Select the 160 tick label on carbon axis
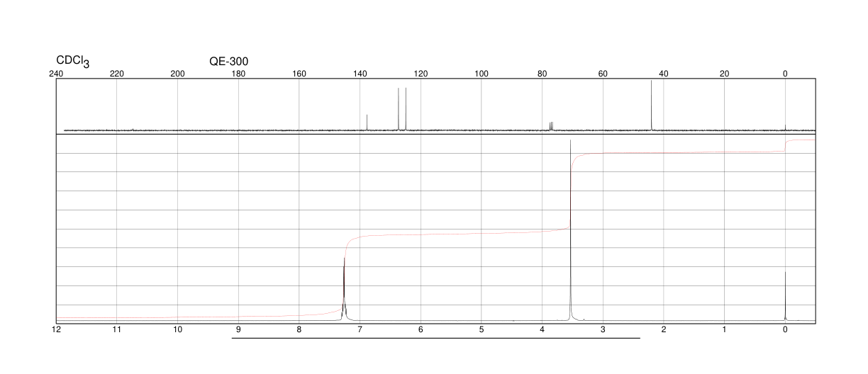The image size is (868, 374). pyautogui.click(x=299, y=74)
